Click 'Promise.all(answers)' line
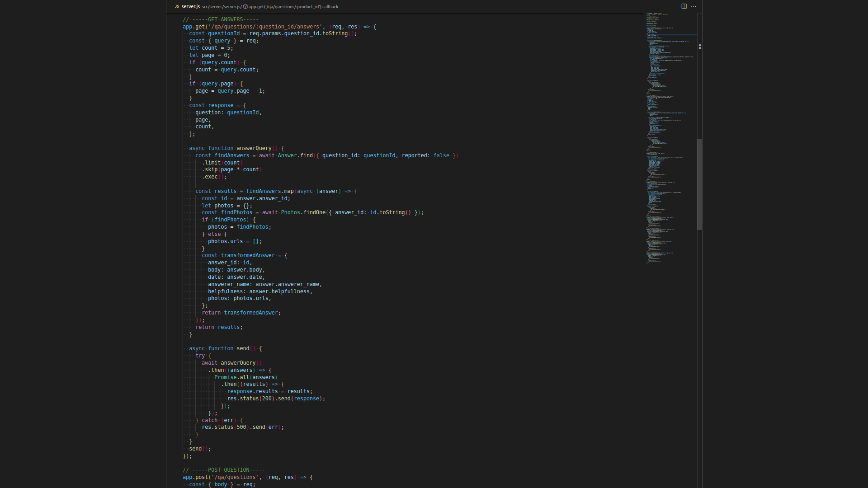868x488 pixels. coord(246,377)
